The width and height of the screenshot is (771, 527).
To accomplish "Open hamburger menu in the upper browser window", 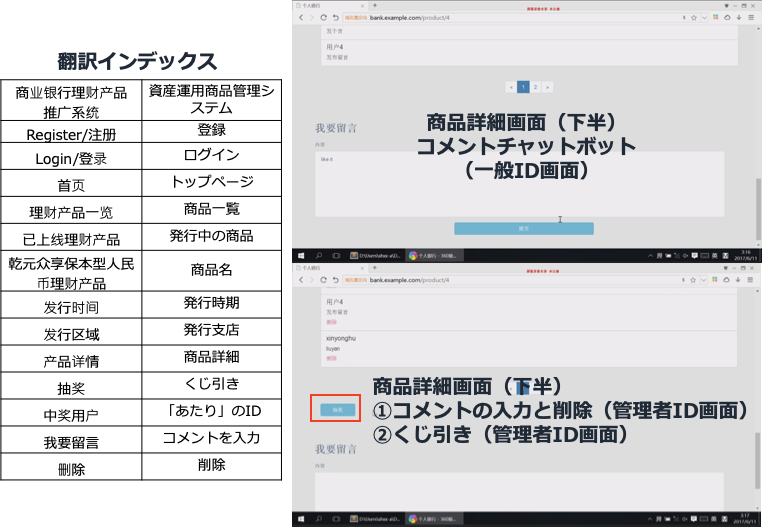I will [751, 17].
